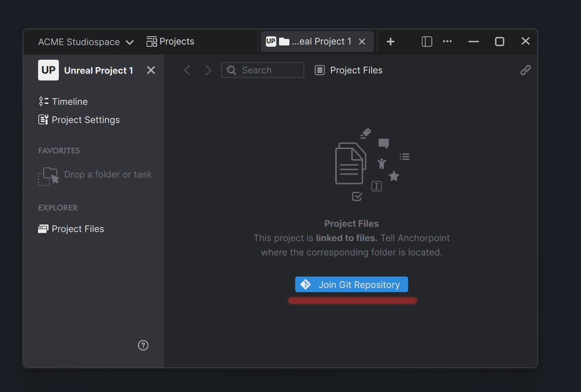Screen dimensions: 581x392
Task: Open the Projects overview icon
Action: pyautogui.click(x=151, y=41)
